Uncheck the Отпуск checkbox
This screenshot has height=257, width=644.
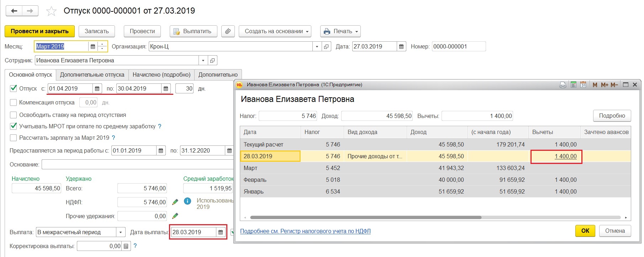tap(14, 88)
